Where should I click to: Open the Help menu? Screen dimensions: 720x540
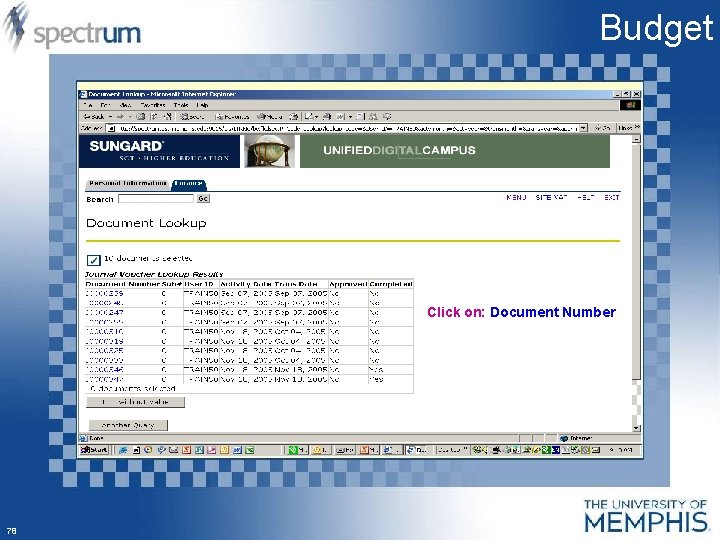point(202,105)
